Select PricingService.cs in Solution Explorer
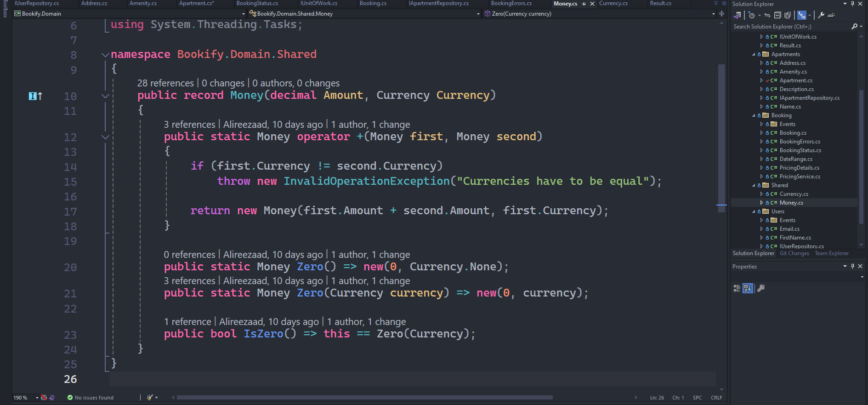Viewport: 868px width, 405px height. click(800, 177)
